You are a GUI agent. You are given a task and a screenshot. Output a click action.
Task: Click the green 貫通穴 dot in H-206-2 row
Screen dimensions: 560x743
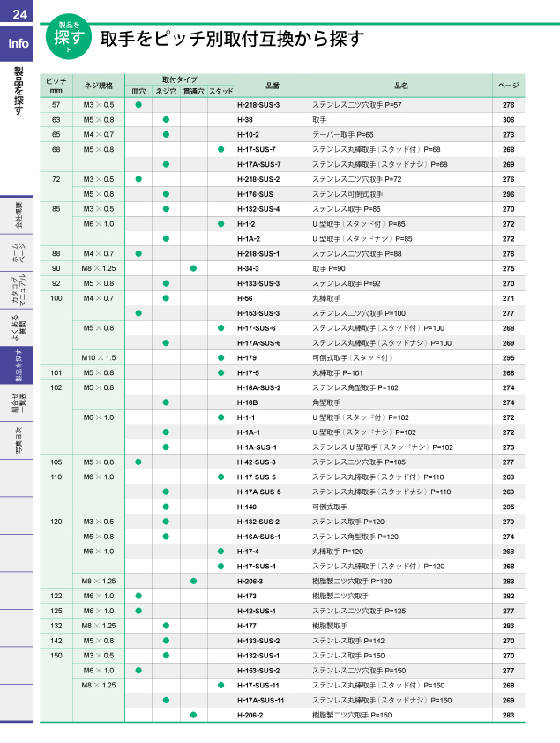[193, 715]
